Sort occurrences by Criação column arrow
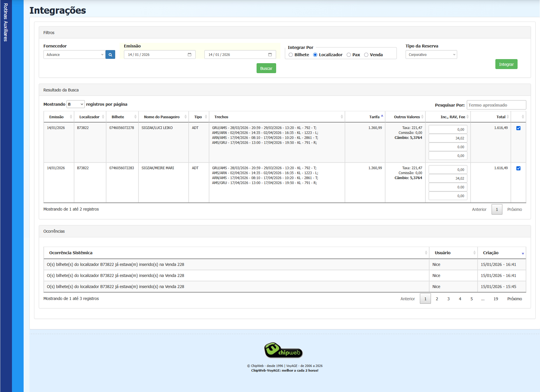 click(523, 253)
